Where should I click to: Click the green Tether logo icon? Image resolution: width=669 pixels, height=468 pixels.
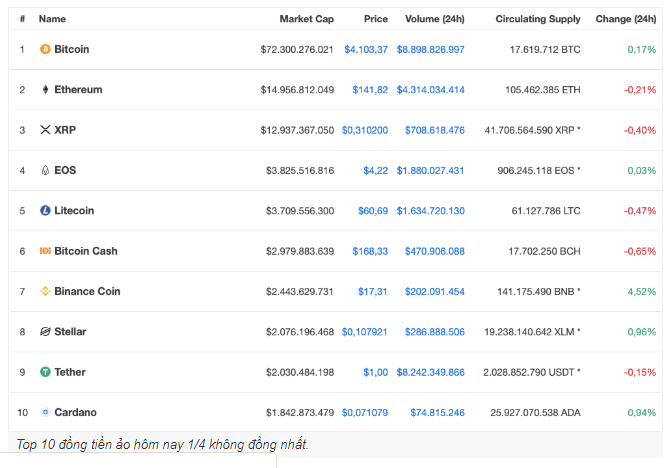(45, 372)
